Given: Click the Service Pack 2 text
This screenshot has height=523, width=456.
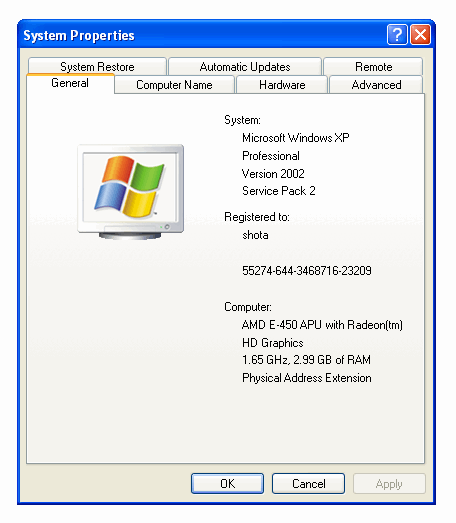Looking at the screenshot, I should 279,191.
